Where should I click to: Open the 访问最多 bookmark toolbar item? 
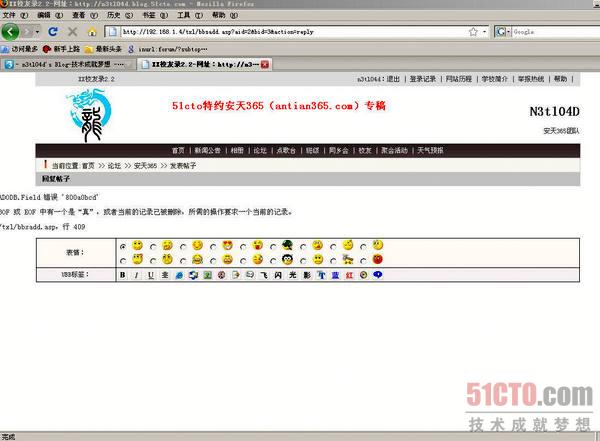pos(20,49)
